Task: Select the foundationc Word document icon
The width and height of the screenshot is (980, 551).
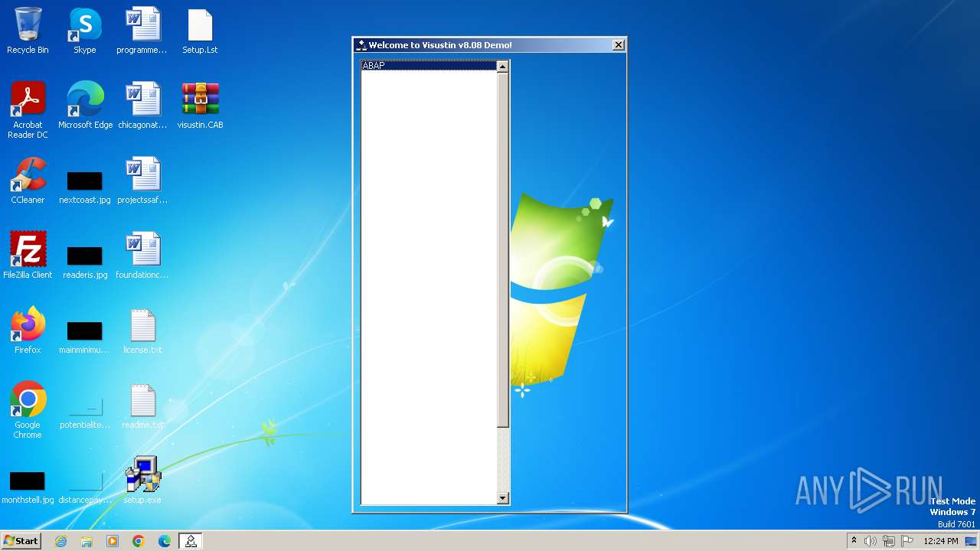Action: [x=142, y=256]
